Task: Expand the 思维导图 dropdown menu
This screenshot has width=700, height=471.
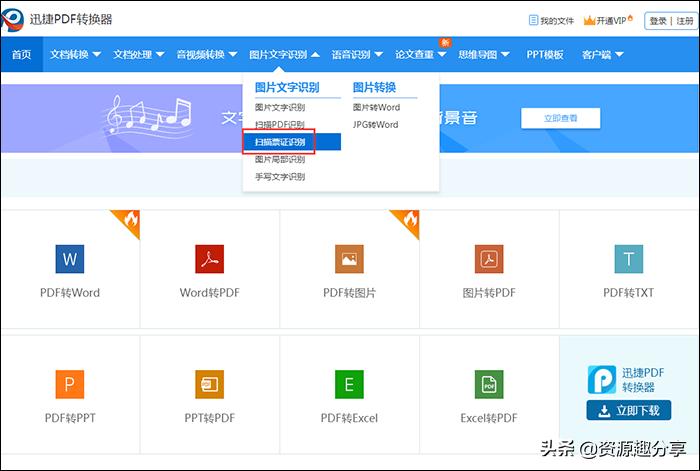Action: pos(484,54)
